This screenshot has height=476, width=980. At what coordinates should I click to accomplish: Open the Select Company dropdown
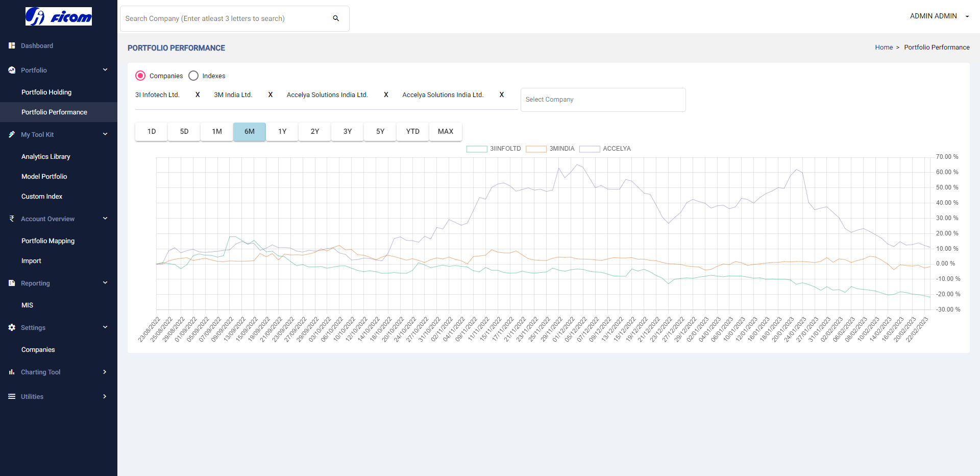[603, 100]
